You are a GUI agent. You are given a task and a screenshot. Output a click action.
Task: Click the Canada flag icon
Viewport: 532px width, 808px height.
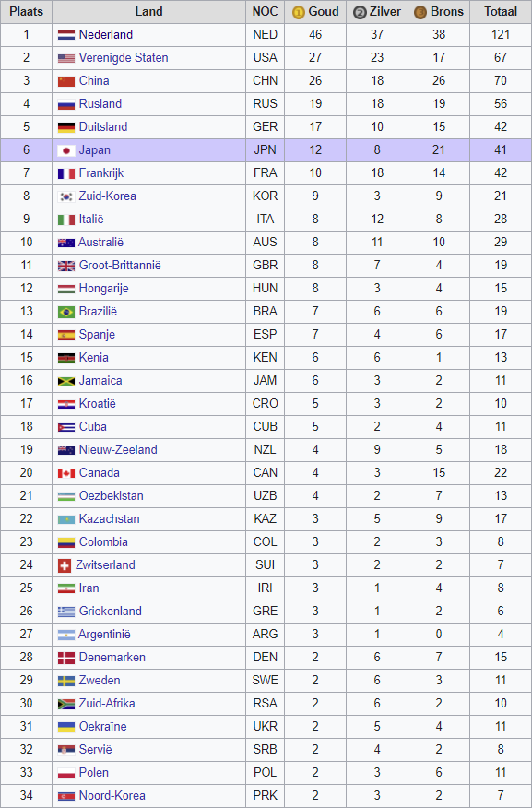coord(65,473)
